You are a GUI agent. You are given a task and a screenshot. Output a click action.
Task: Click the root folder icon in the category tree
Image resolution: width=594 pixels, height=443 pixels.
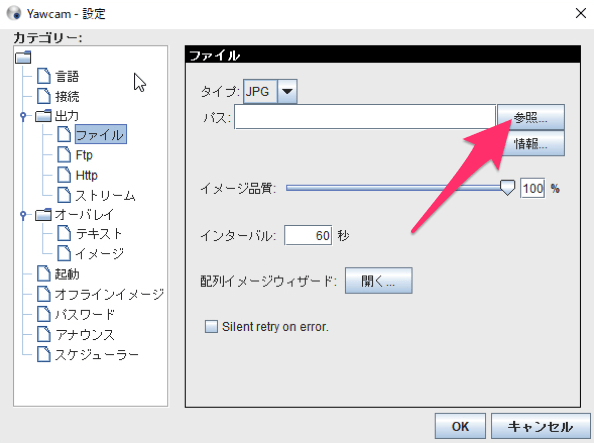coord(23,58)
